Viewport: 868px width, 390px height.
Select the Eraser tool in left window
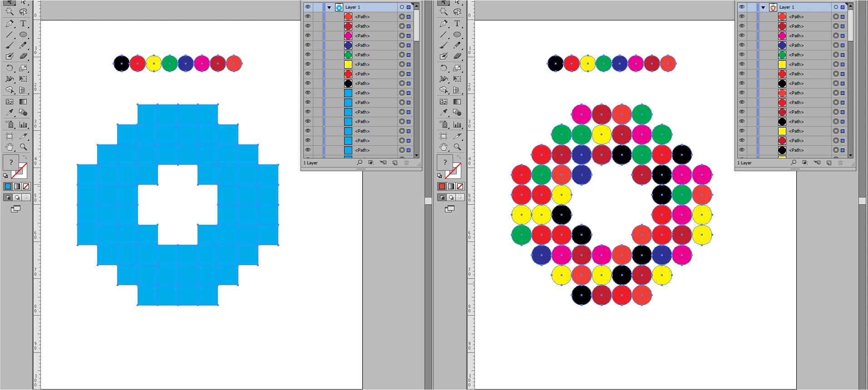(23, 56)
